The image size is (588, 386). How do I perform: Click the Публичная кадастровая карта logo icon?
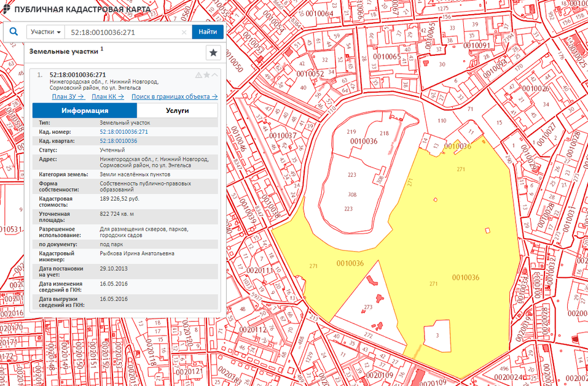click(6, 9)
